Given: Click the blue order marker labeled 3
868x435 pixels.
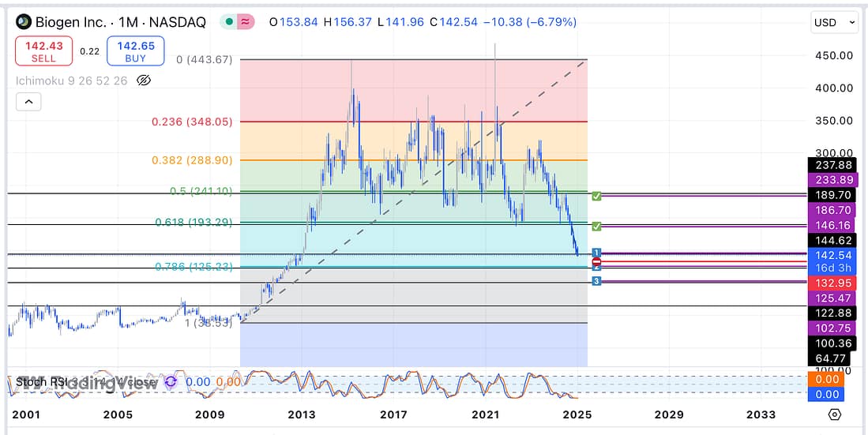Looking at the screenshot, I should (x=597, y=281).
